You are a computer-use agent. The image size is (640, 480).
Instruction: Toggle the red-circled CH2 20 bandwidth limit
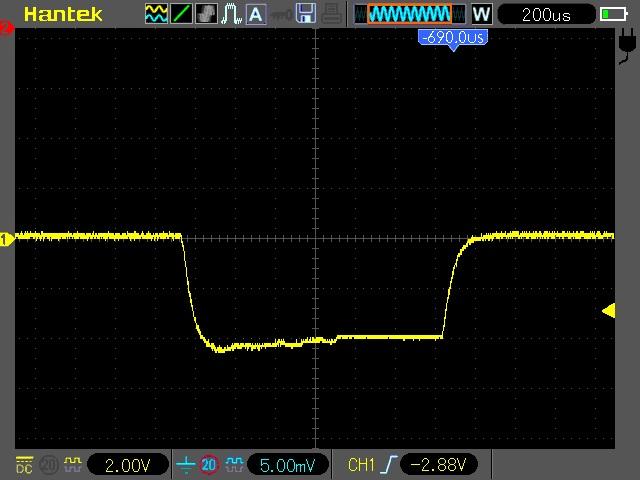(209, 464)
